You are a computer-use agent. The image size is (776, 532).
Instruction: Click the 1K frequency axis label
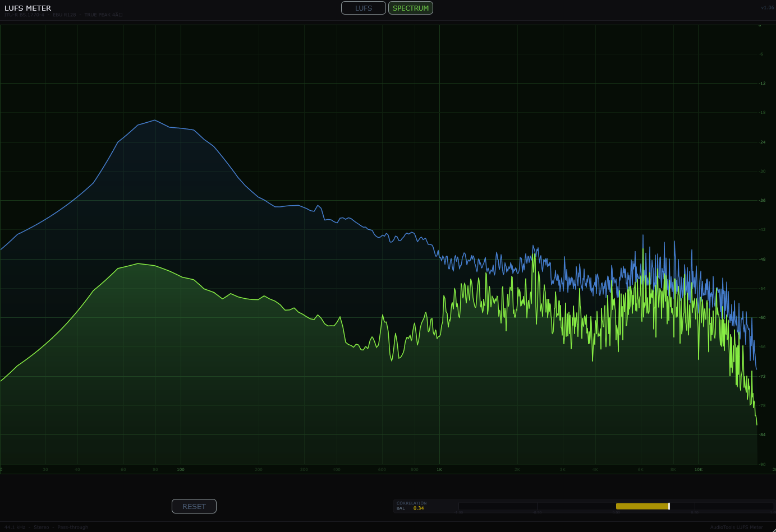[439, 470]
